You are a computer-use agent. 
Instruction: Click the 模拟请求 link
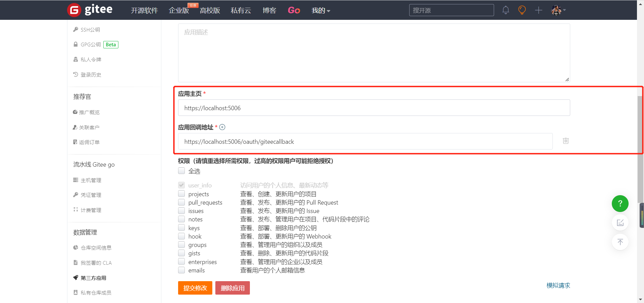click(x=558, y=285)
